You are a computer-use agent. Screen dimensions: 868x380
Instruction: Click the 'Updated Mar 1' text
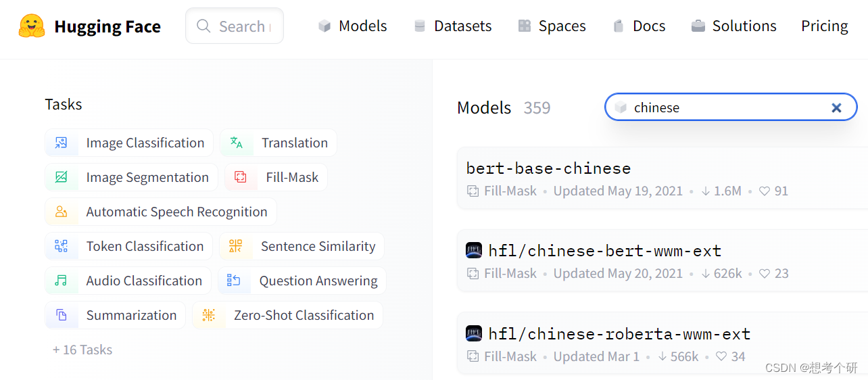(596, 356)
